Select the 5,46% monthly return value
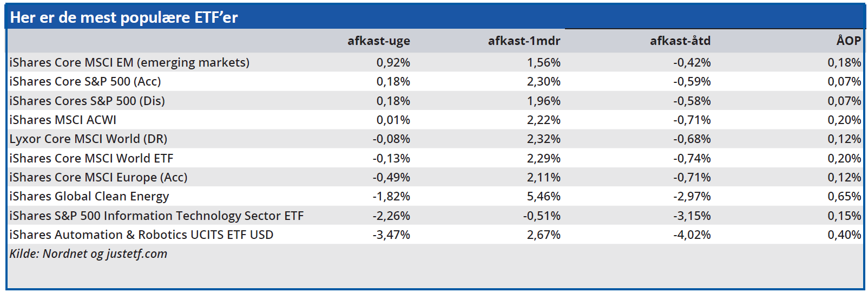868x292 pixels. point(543,197)
